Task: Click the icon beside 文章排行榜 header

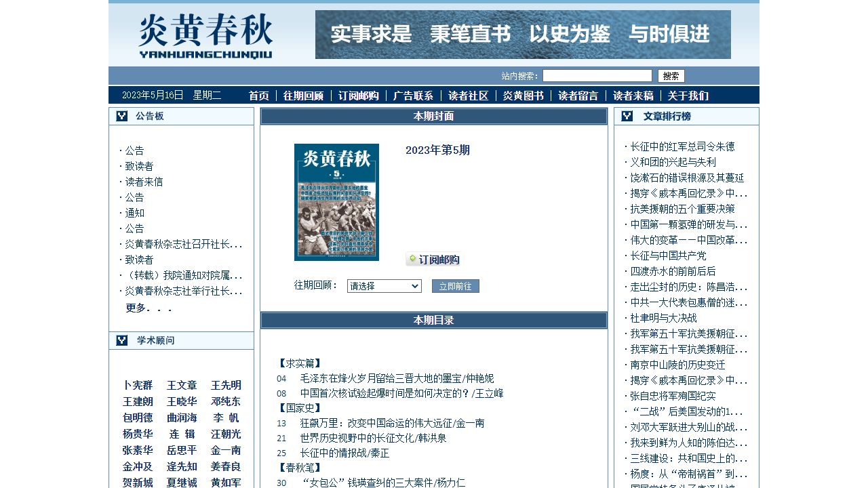Action: pyautogui.click(x=627, y=116)
